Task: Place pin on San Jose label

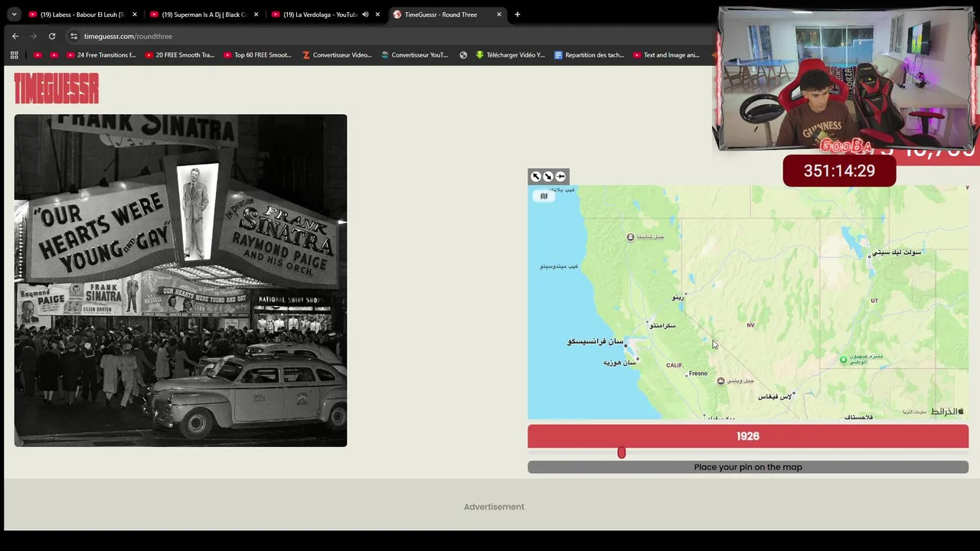Action: tap(619, 362)
